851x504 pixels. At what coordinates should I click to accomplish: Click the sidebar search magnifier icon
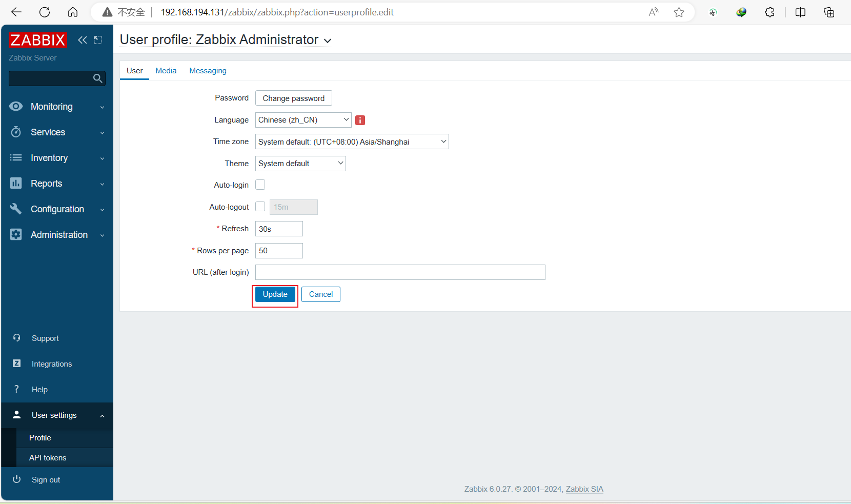pyautogui.click(x=98, y=78)
